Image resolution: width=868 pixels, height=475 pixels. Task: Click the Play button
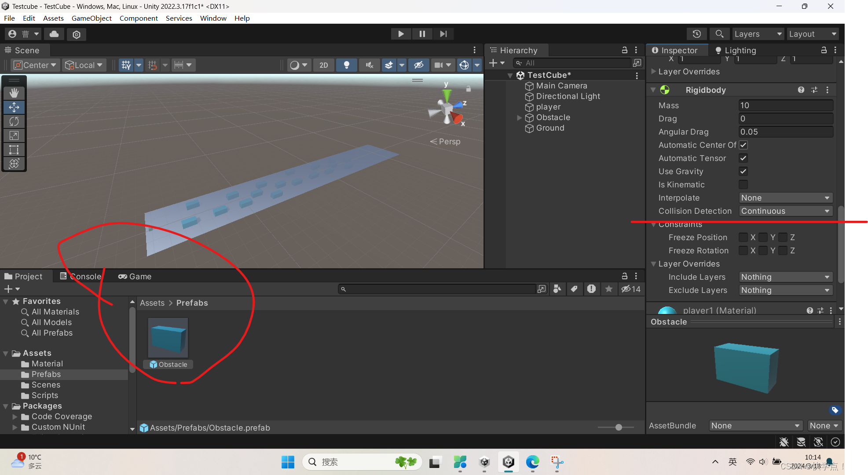[400, 34]
